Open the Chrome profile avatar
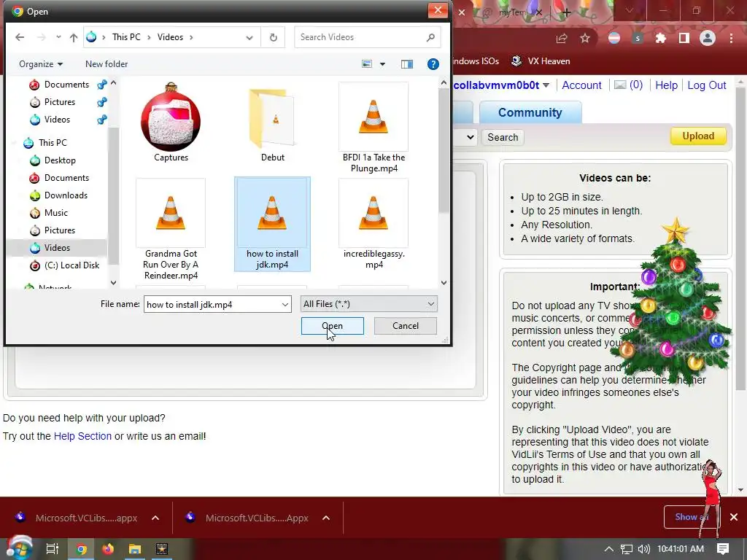Screen dimensions: 747x560 point(708,38)
